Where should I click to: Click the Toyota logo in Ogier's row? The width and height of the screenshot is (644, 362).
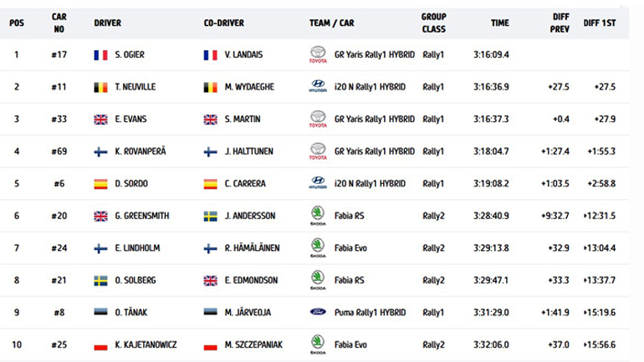[x=317, y=55]
